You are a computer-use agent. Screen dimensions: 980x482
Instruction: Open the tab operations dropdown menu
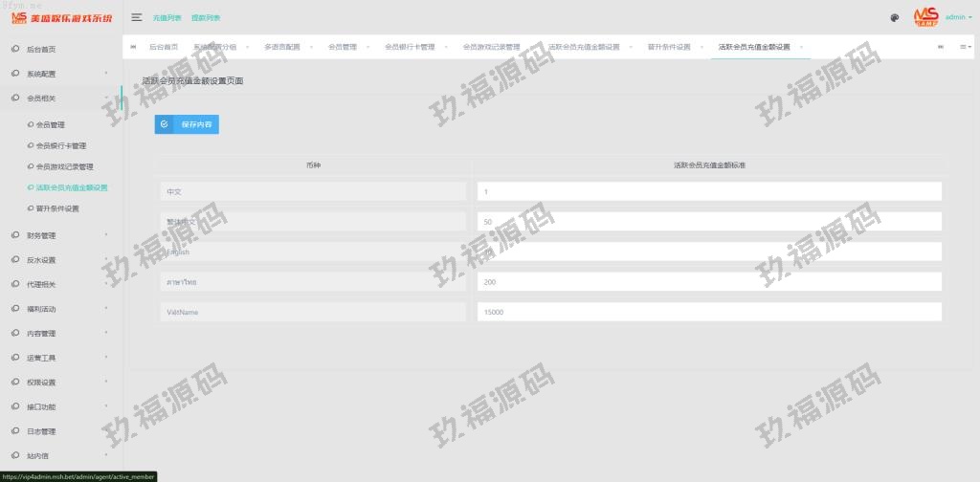pos(965,47)
